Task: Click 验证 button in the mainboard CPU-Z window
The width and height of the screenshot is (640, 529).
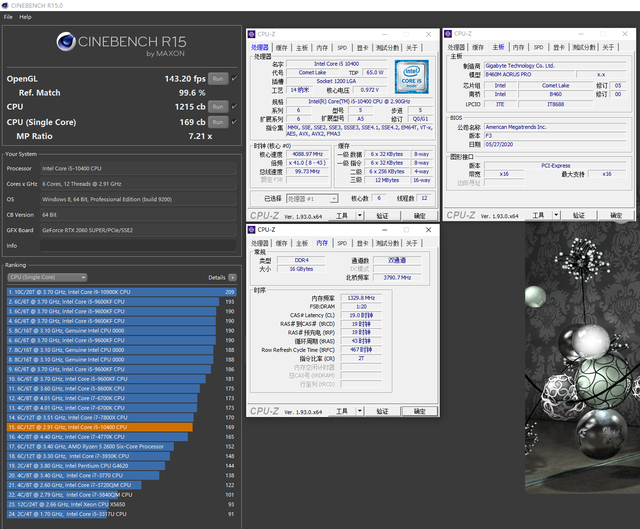Action: point(578,215)
